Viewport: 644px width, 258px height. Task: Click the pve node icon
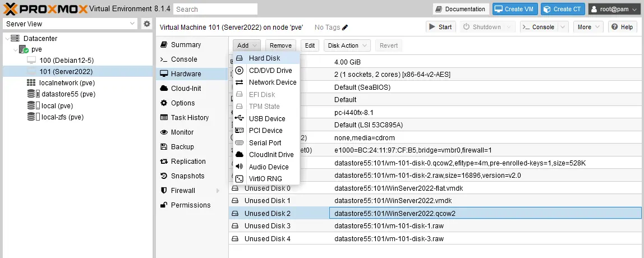[x=24, y=49]
